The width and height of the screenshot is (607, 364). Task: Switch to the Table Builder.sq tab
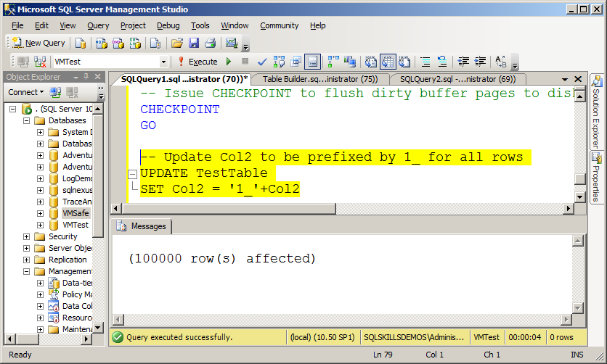(319, 79)
